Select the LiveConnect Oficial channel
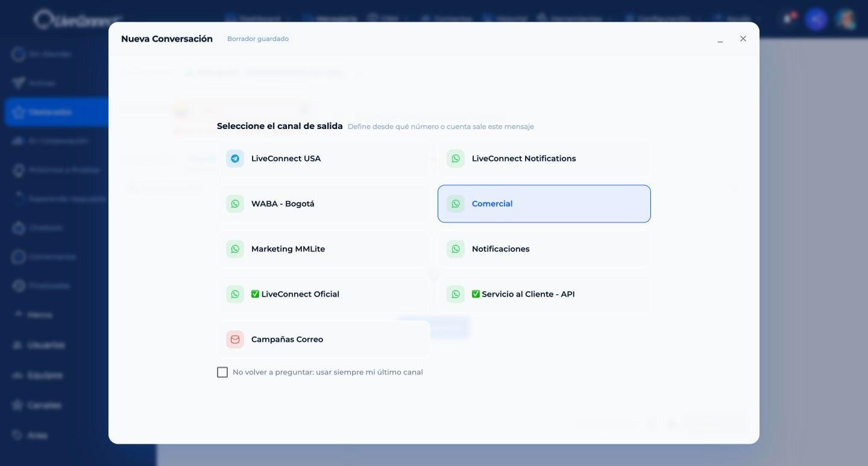The height and width of the screenshot is (466, 868). click(x=324, y=294)
